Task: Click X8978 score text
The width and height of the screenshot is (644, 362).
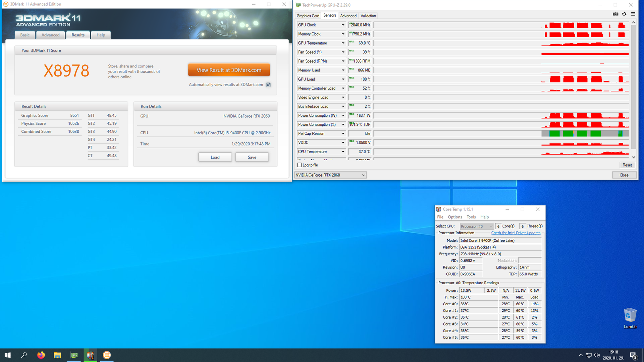Action: (x=66, y=71)
